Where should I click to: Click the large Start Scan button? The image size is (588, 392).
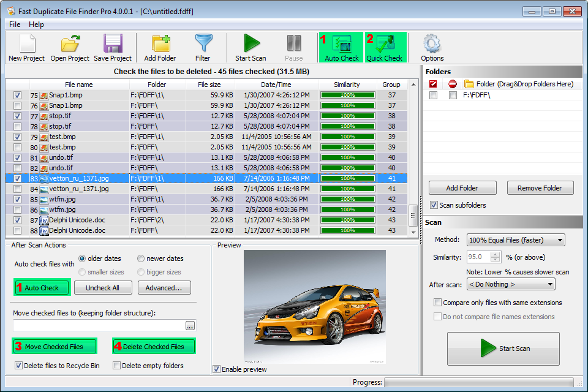(503, 349)
